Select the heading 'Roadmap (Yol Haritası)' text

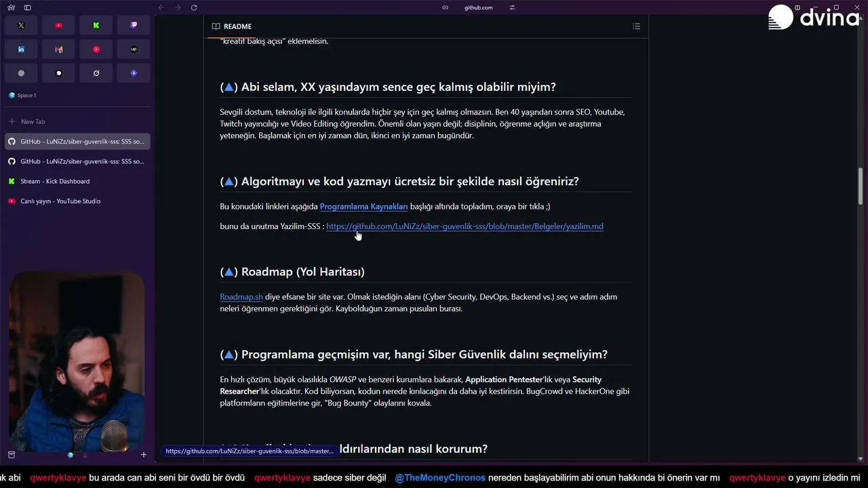tap(302, 272)
